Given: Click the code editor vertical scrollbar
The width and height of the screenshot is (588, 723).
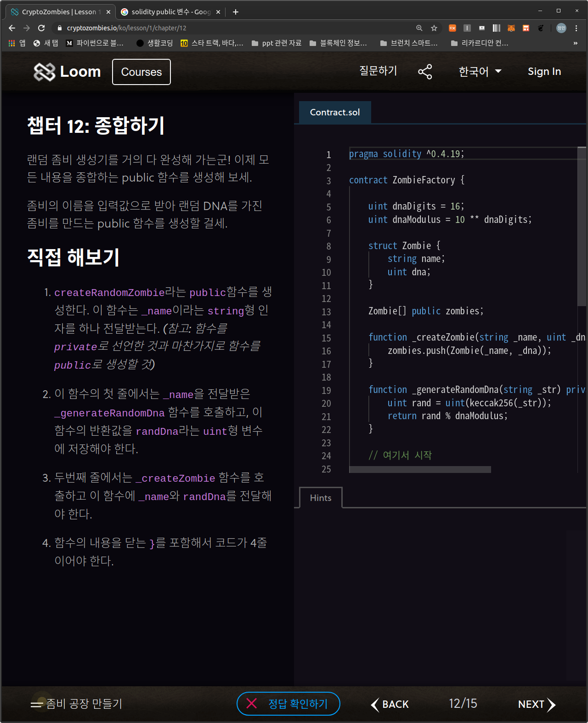Looking at the screenshot, I should click(582, 226).
